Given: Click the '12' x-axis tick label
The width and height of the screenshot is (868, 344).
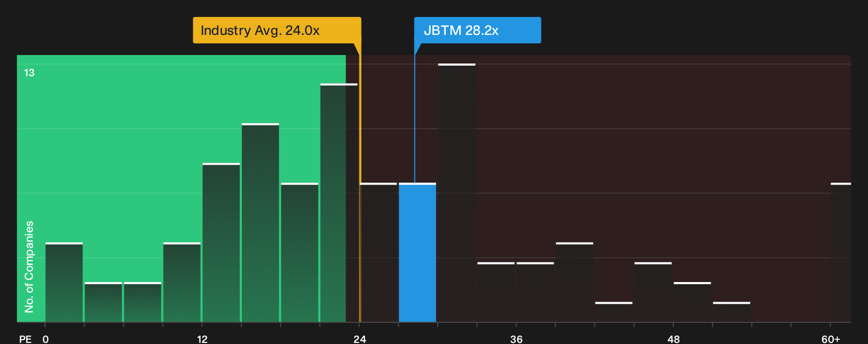Looking at the screenshot, I should pyautogui.click(x=202, y=339).
